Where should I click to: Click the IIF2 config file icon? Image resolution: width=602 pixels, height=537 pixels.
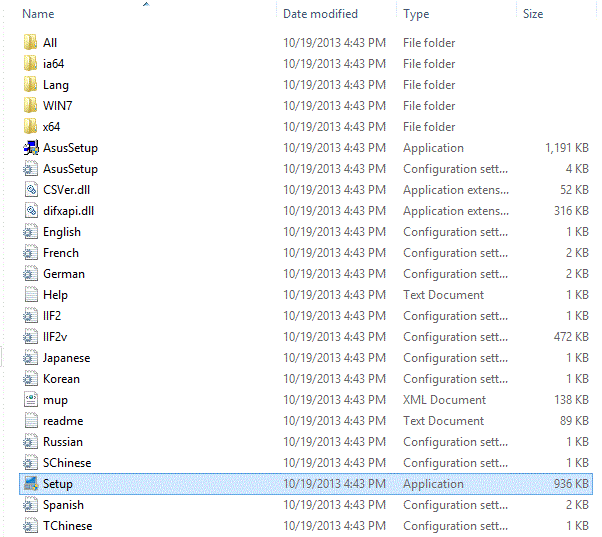pyautogui.click(x=31, y=316)
